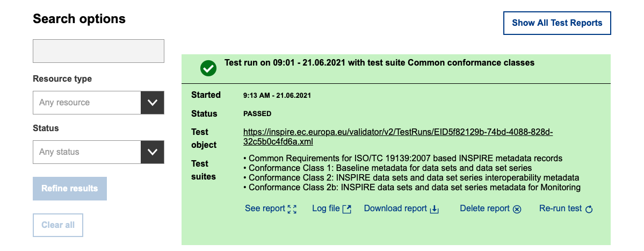Click the expand icon beside See report

point(292,209)
